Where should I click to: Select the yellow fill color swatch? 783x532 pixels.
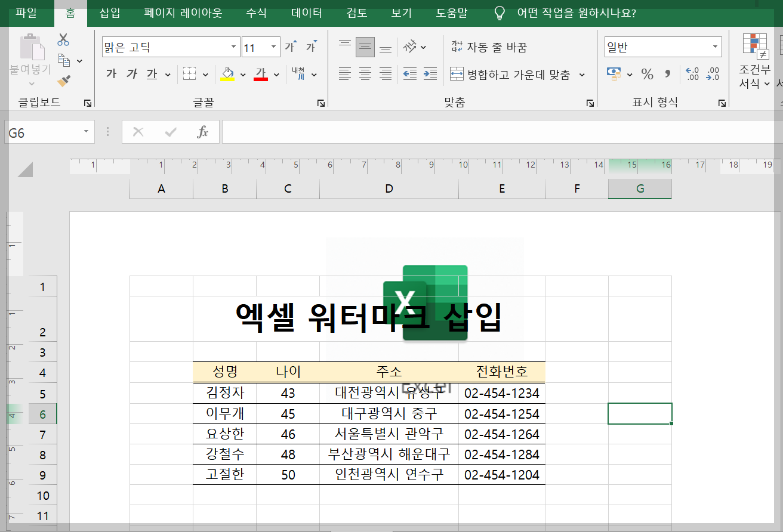click(x=227, y=78)
